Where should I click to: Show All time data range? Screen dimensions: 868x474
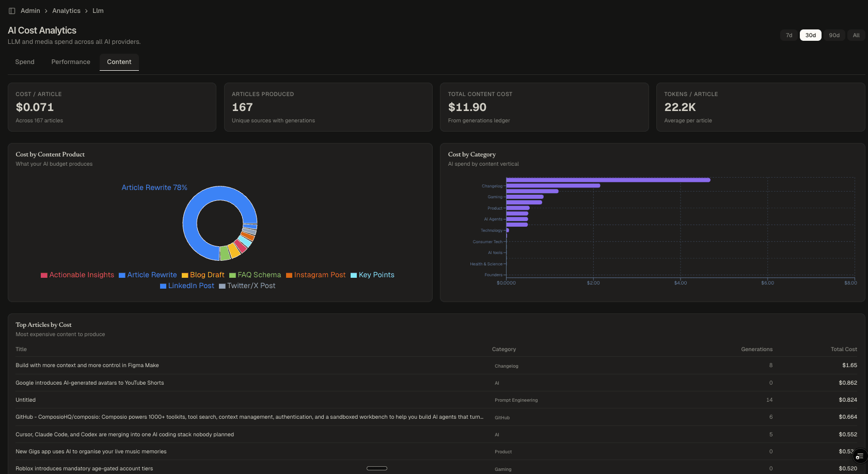(856, 35)
